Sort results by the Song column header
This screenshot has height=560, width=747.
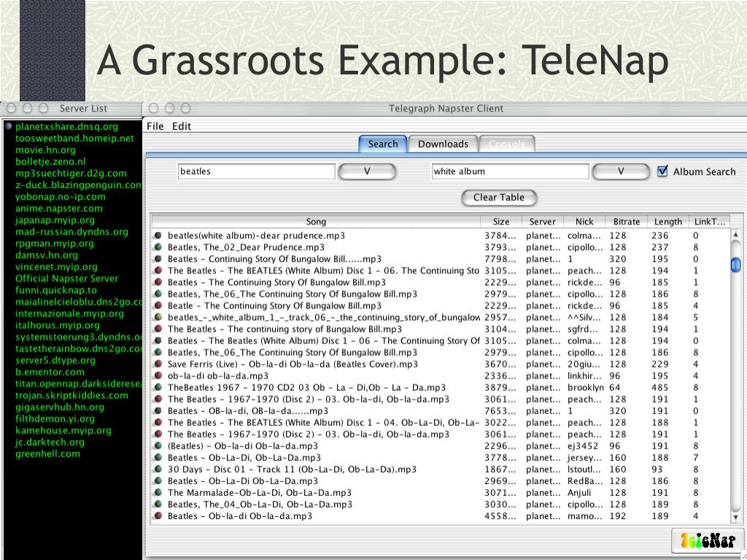[x=316, y=222]
